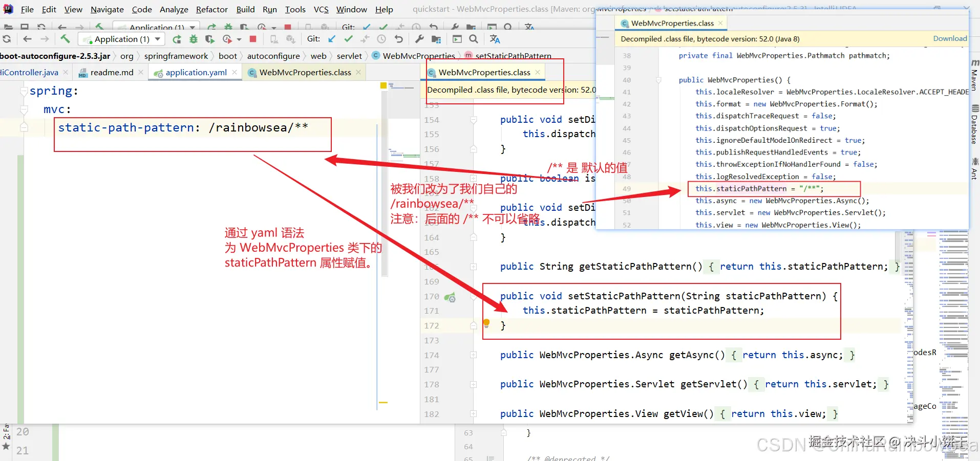Open the Database tool window

pyautogui.click(x=974, y=124)
